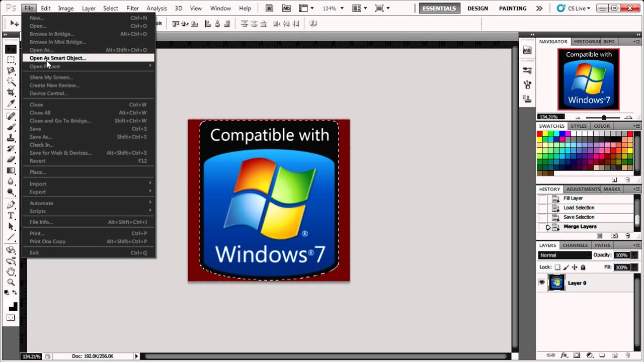Select the Rectangular Marquee tool
The image size is (644, 362).
[x=11, y=60]
